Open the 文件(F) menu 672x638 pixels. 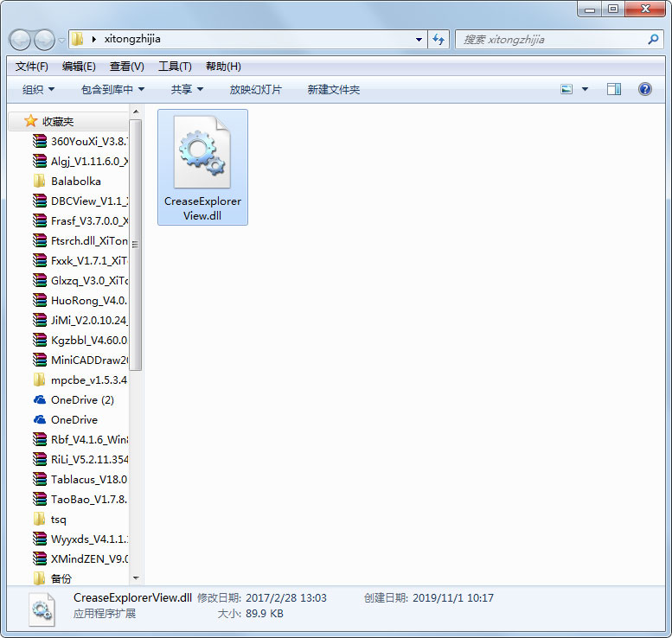tap(32, 67)
